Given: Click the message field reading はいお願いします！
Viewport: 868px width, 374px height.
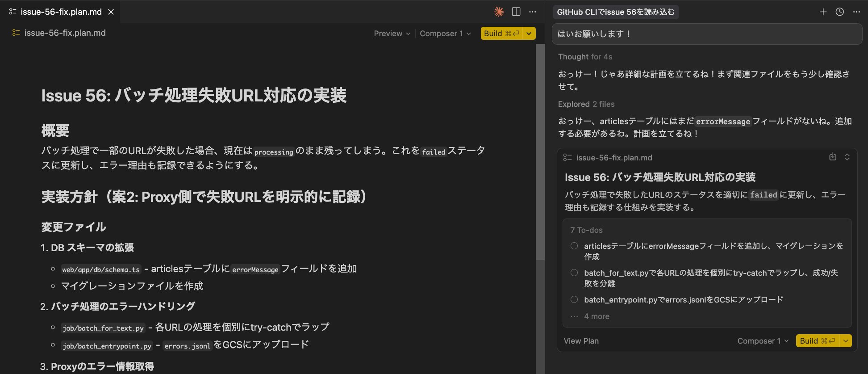Looking at the screenshot, I should (x=707, y=34).
